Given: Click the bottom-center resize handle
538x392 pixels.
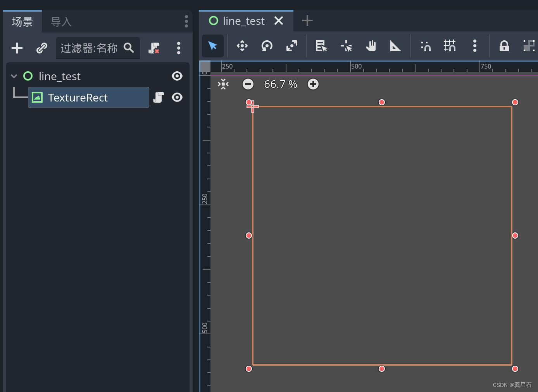Looking at the screenshot, I should point(382,369).
